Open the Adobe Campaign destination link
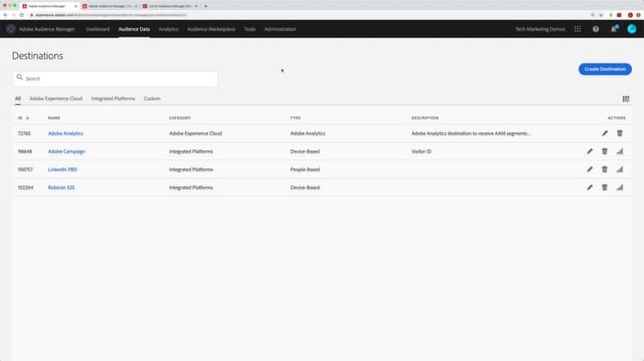The width and height of the screenshot is (644, 361). click(66, 152)
